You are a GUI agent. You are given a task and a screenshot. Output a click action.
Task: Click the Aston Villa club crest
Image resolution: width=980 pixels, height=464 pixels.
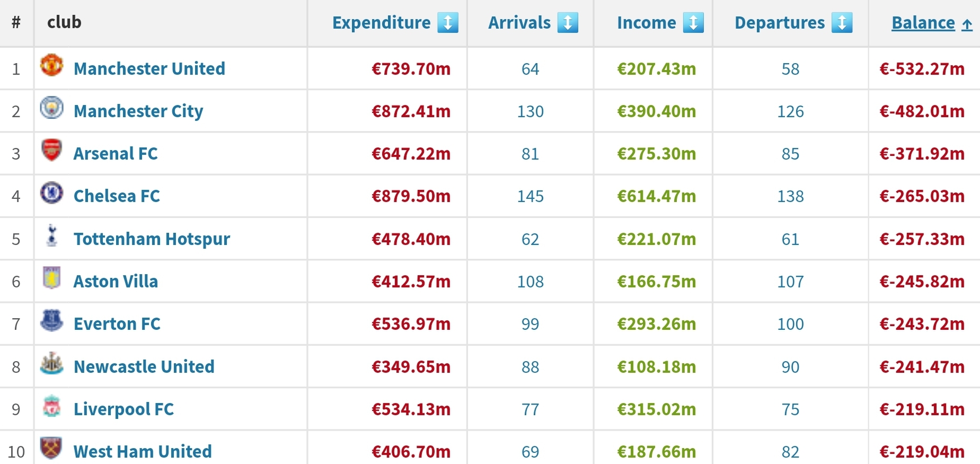51,278
